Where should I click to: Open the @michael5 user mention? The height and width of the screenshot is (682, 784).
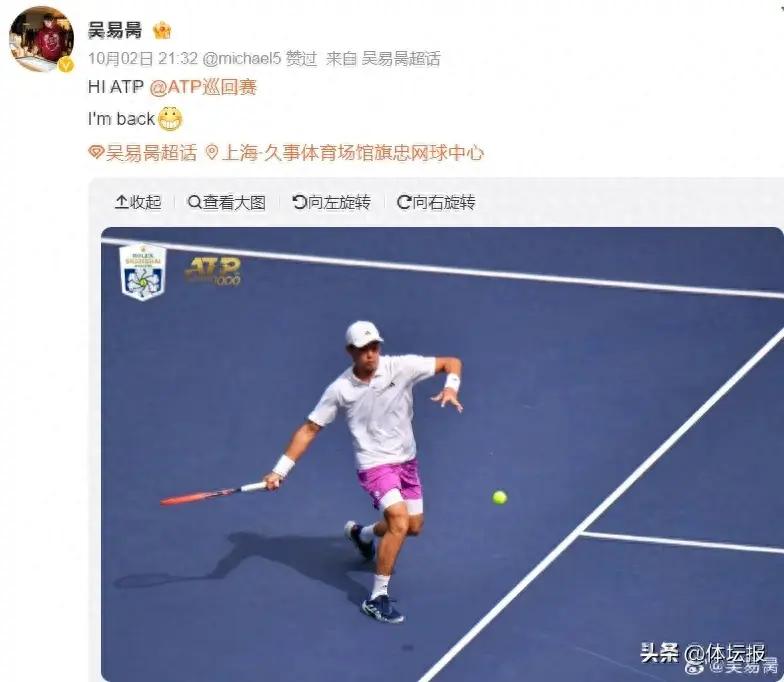[242, 58]
